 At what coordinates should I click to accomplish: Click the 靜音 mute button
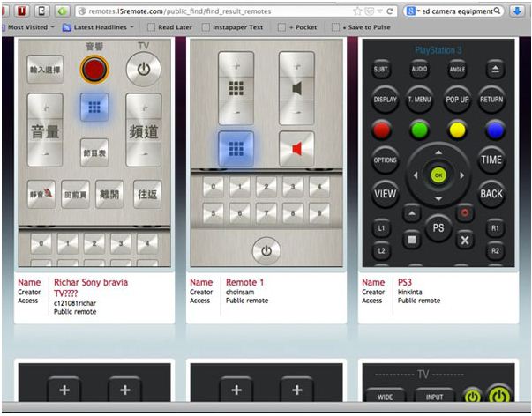[x=41, y=194]
